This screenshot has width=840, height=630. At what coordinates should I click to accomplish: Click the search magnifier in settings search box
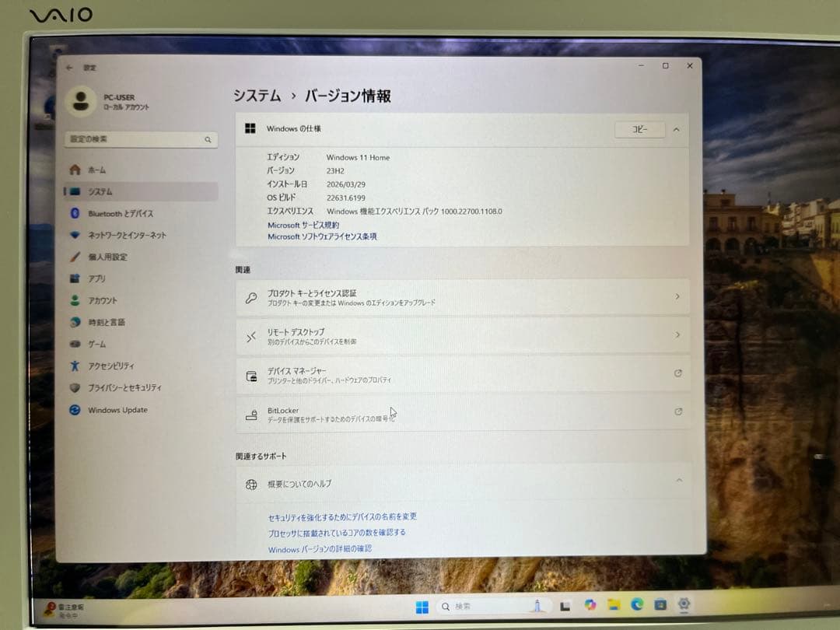point(208,140)
